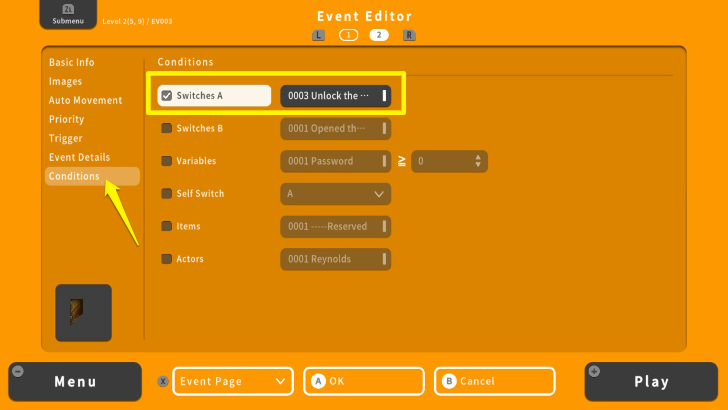Open the '0001 -----Reserved' item selector

pos(336,227)
